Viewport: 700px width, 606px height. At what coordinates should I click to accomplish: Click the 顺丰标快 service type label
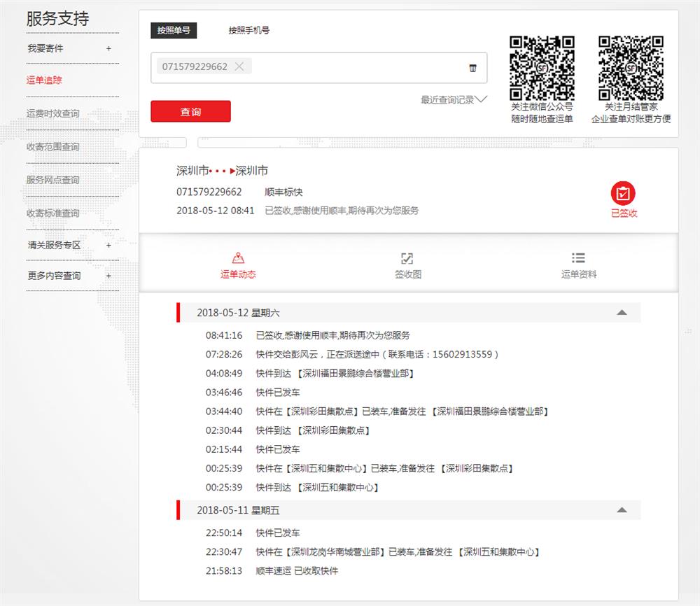coord(283,192)
